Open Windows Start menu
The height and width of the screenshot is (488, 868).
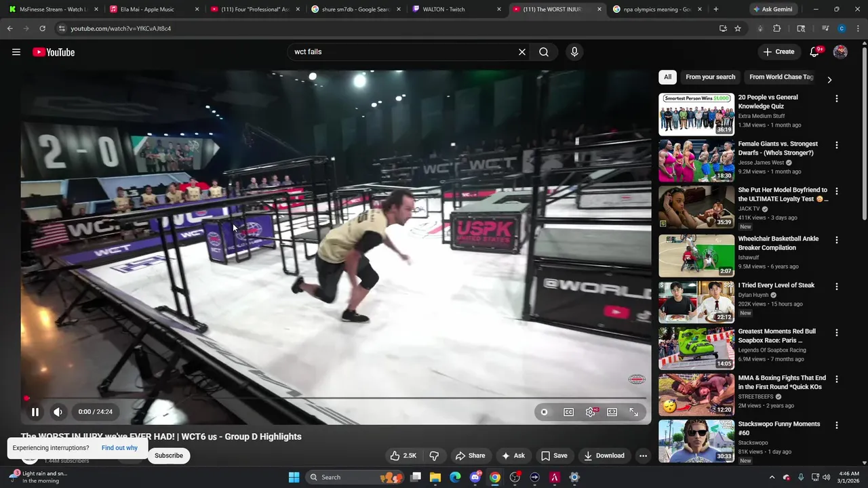pos(294,477)
